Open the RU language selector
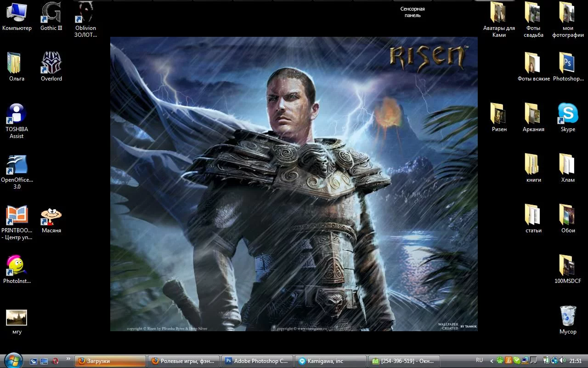The width and height of the screenshot is (588, 368). pyautogui.click(x=479, y=361)
